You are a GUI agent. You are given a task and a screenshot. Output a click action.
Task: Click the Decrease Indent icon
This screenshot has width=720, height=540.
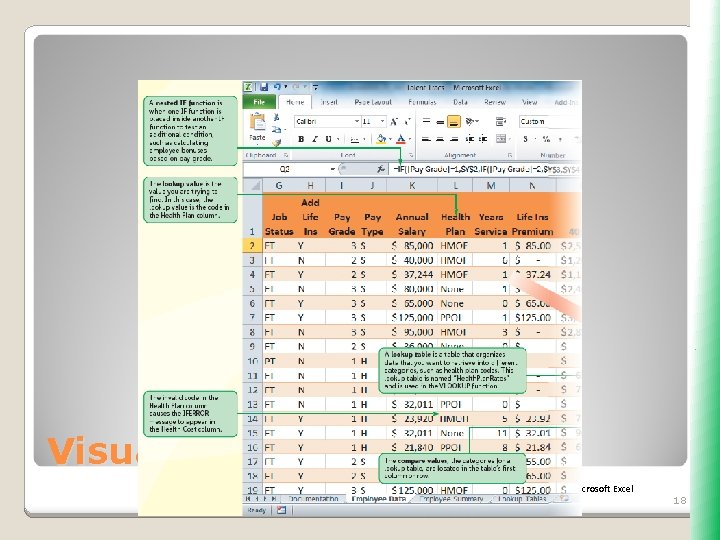tap(469, 139)
